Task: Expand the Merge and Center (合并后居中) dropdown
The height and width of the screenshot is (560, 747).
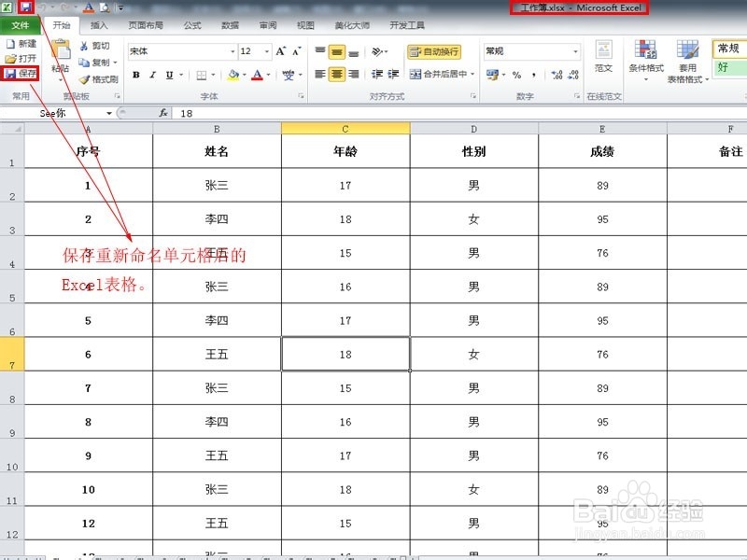Action: [472, 74]
